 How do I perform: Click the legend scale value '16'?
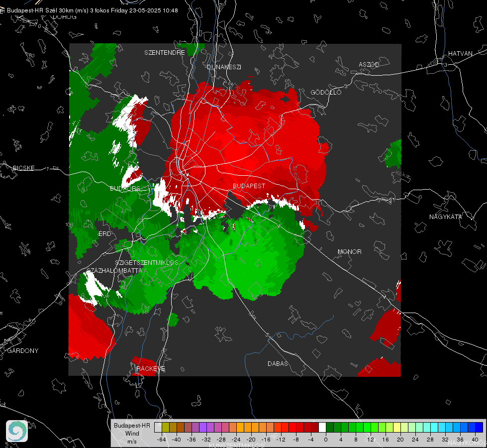pos(386,440)
